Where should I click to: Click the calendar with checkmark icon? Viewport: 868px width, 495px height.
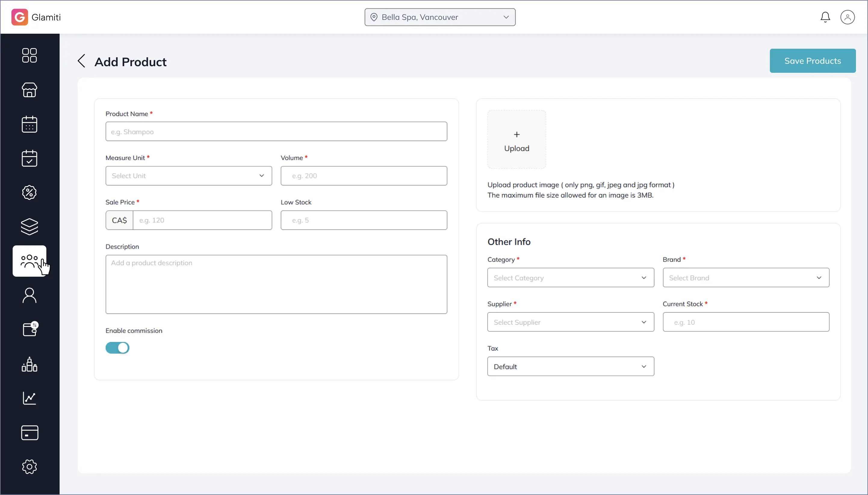pyautogui.click(x=29, y=158)
